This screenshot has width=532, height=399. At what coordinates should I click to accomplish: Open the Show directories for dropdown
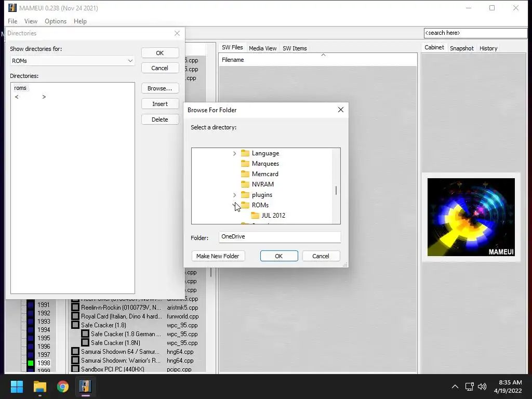click(72, 61)
